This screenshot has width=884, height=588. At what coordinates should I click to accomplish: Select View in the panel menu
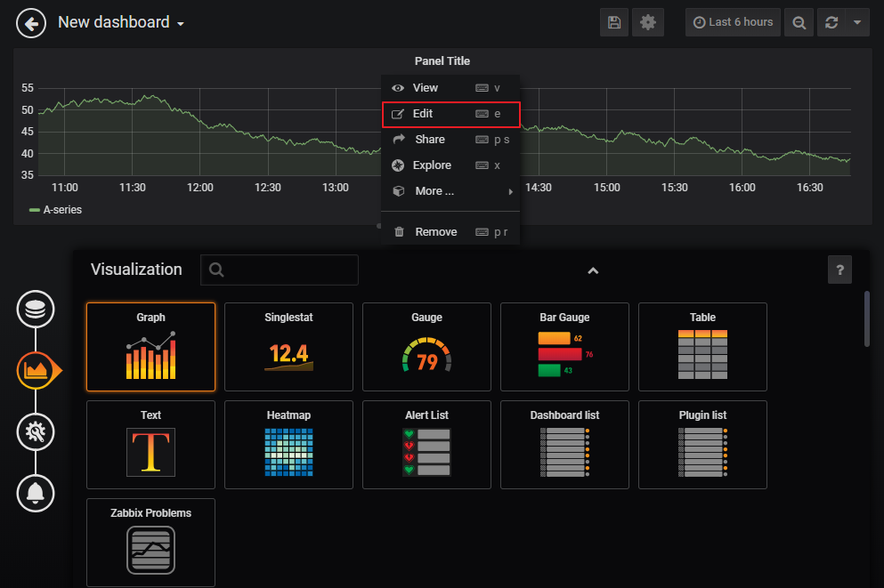[x=450, y=88]
